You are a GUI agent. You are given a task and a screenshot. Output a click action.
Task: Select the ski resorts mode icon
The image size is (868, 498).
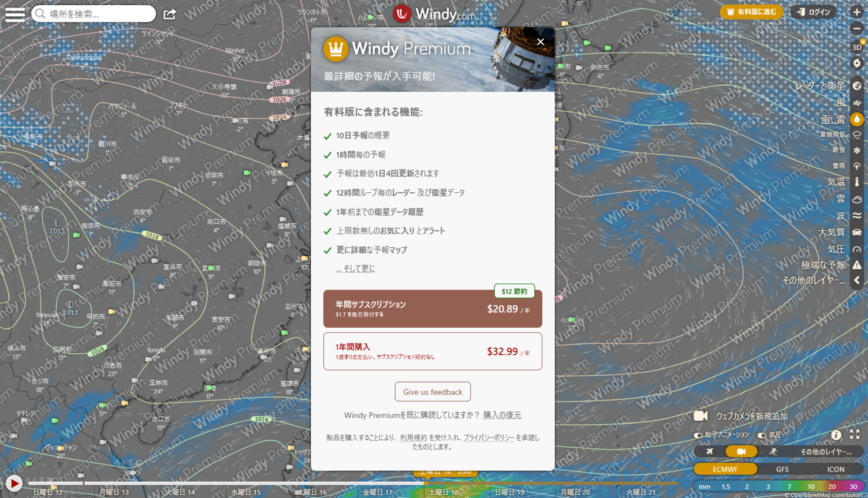tap(774, 451)
